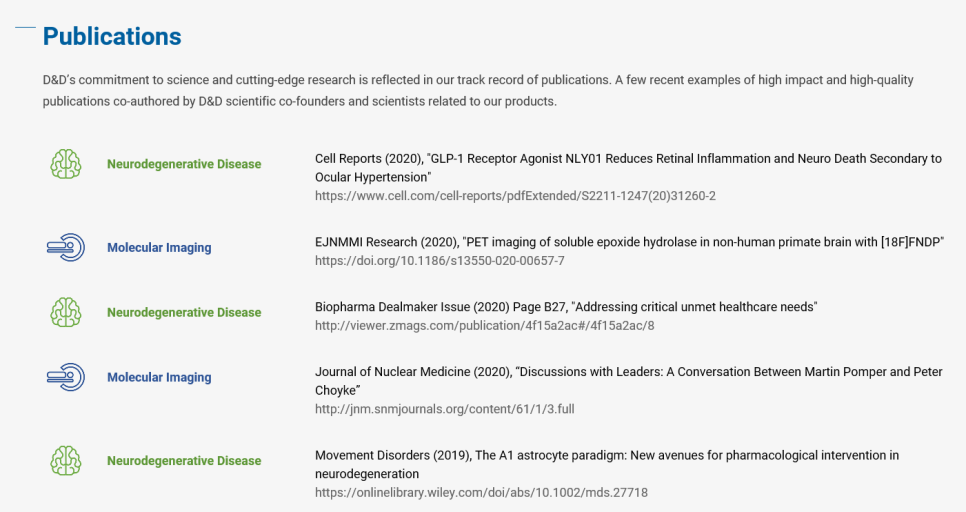Click the GLP-1 Receptor Agonist NLY01 title
Image resolution: width=966 pixels, height=512 pixels.
(x=628, y=168)
